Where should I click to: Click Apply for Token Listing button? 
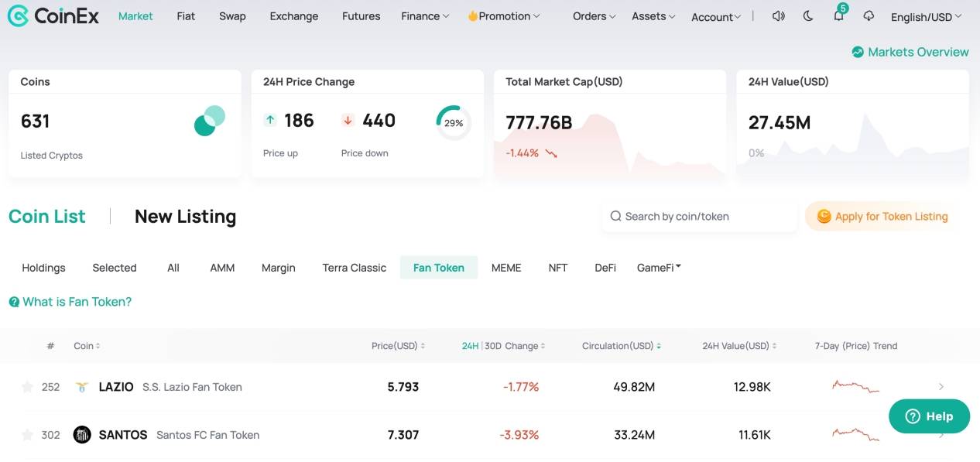882,217
